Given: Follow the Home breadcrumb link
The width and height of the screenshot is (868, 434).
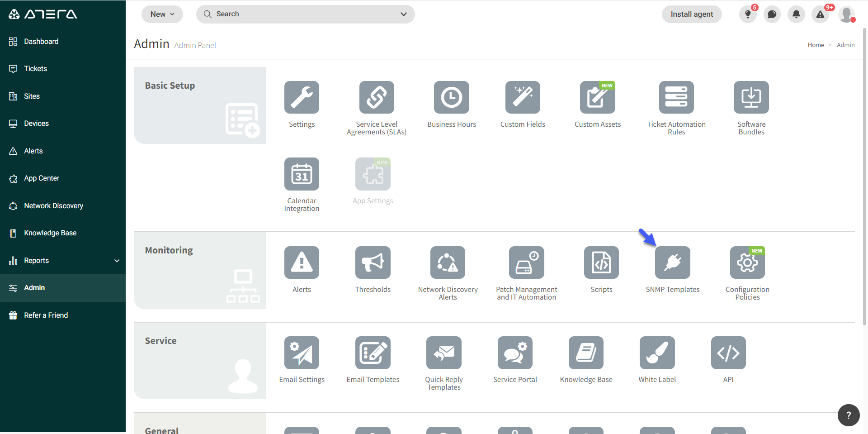Looking at the screenshot, I should pyautogui.click(x=816, y=45).
